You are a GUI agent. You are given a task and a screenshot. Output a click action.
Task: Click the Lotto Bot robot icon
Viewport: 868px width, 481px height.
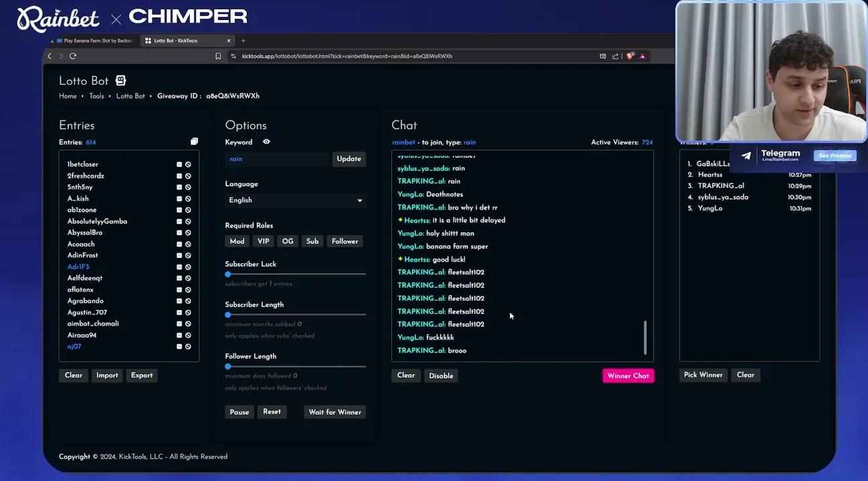pyautogui.click(x=120, y=80)
